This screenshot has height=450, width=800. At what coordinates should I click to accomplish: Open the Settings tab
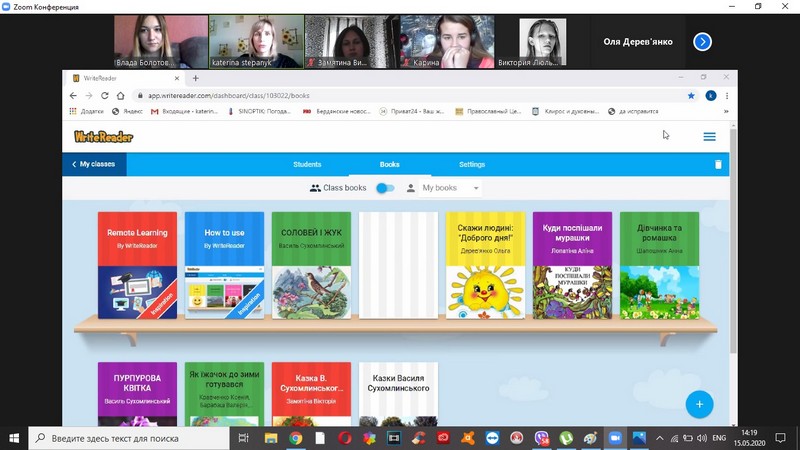tap(472, 164)
